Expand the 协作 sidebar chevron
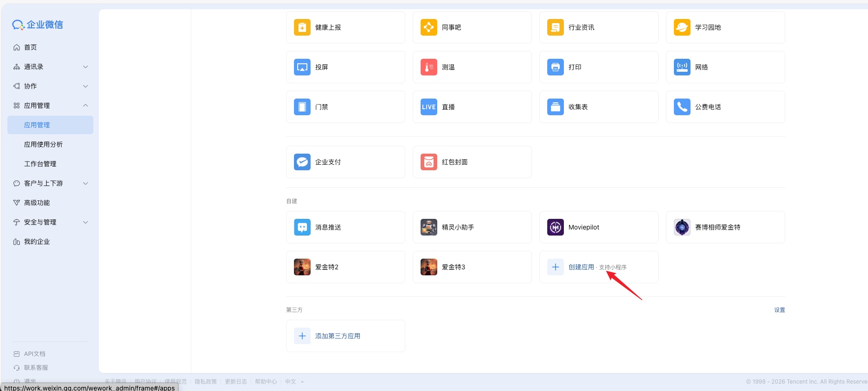The image size is (868, 391). (86, 87)
